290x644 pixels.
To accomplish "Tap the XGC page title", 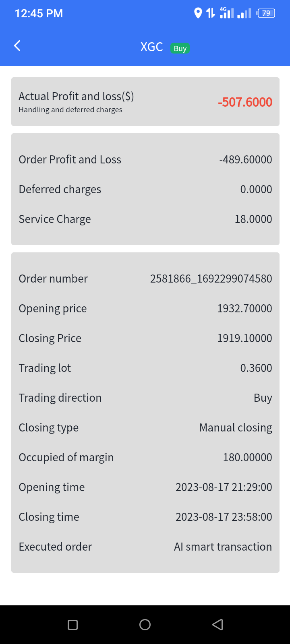I will (151, 47).
